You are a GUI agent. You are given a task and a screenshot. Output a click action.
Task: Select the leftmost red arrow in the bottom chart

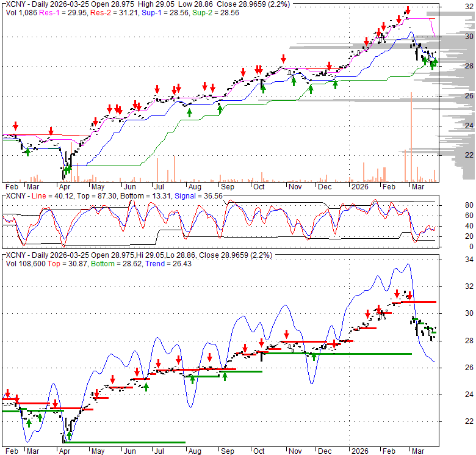[7, 393]
